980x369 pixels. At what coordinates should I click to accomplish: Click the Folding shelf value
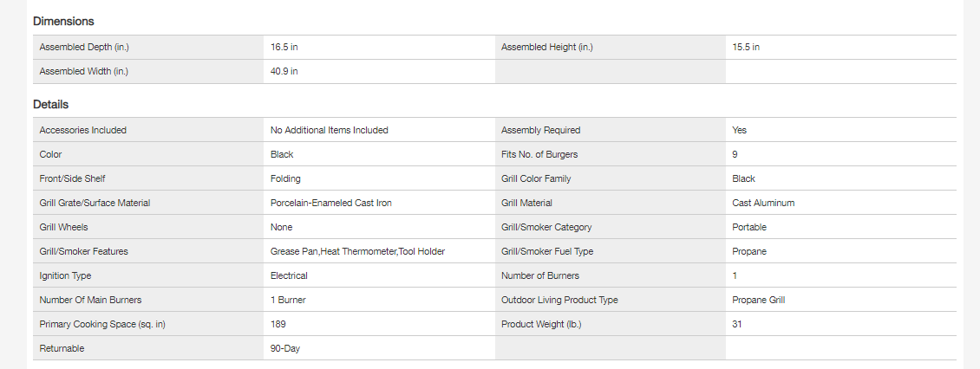(286, 178)
